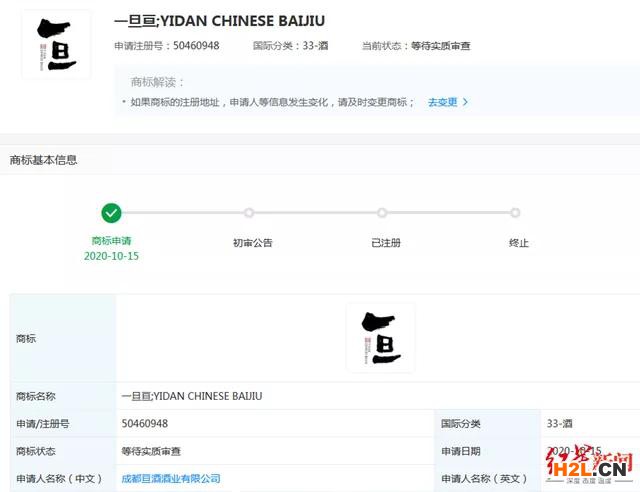This screenshot has height=492, width=640.
Task: Click the 初审公告 step label
Action: tap(253, 243)
